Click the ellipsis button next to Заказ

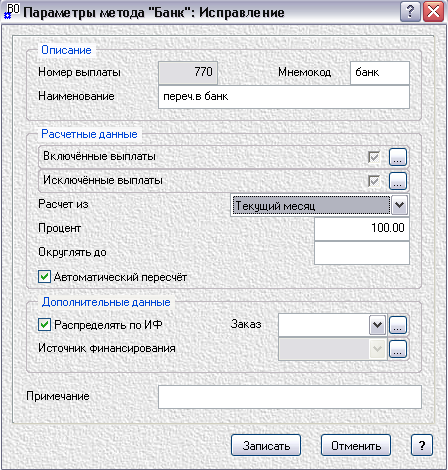(398, 325)
